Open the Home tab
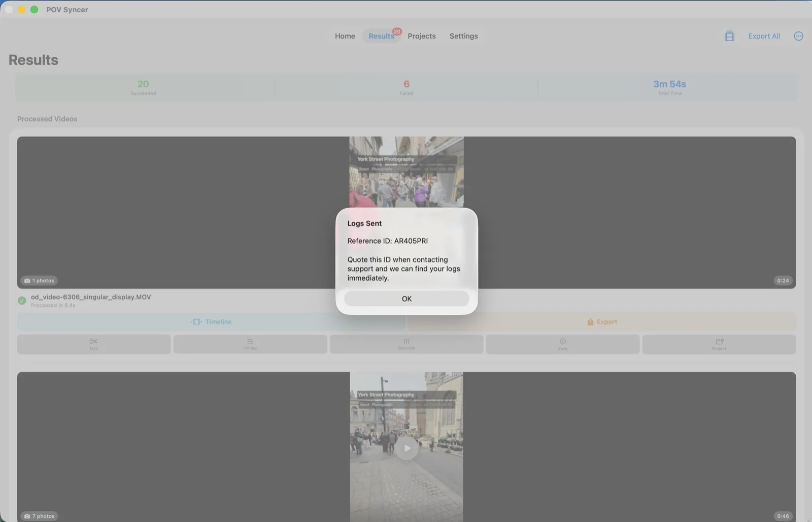The height and width of the screenshot is (522, 812). tap(345, 36)
